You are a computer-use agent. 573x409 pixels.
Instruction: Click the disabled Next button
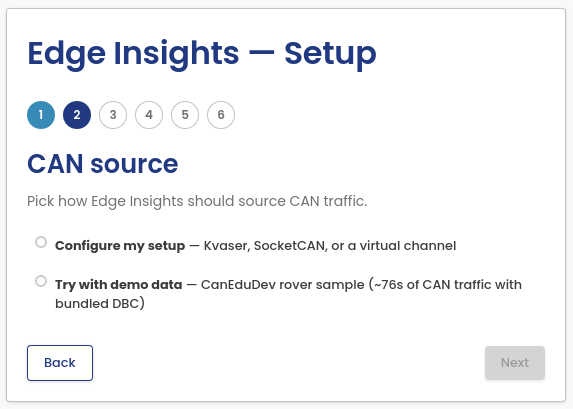click(515, 363)
